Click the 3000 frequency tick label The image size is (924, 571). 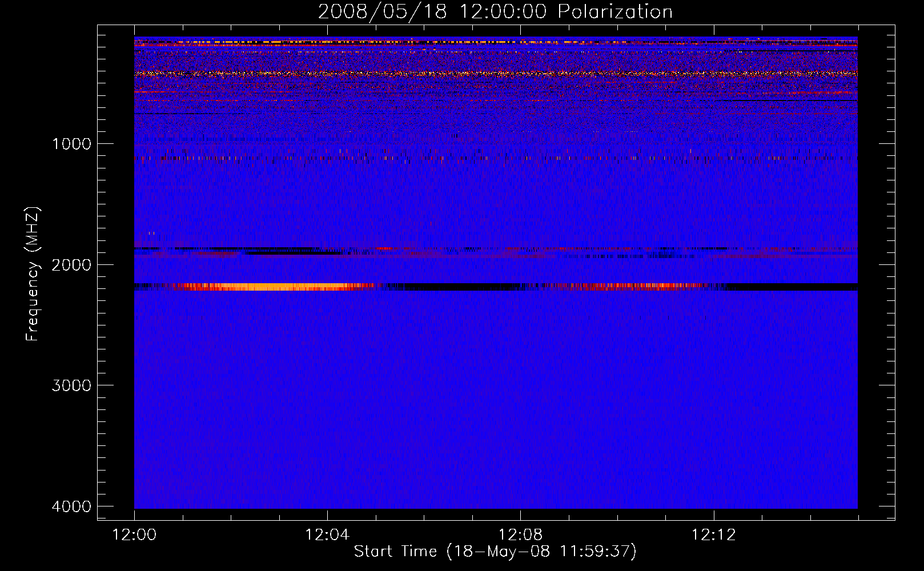pos(71,385)
